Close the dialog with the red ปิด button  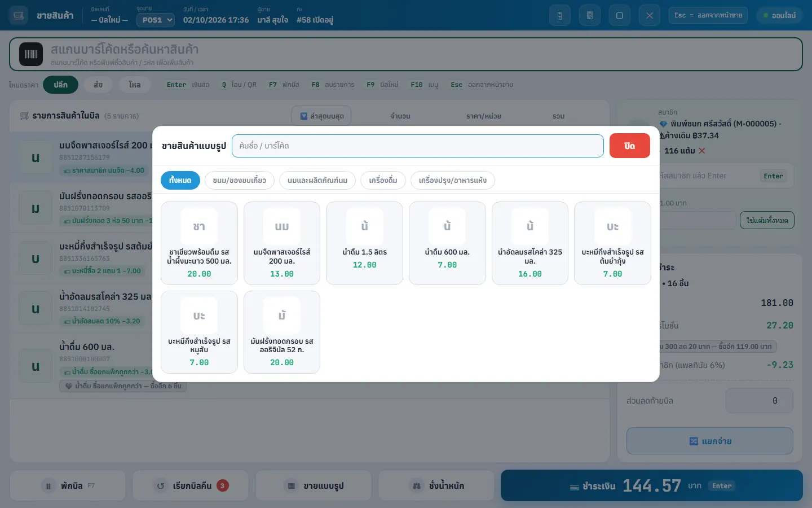630,146
